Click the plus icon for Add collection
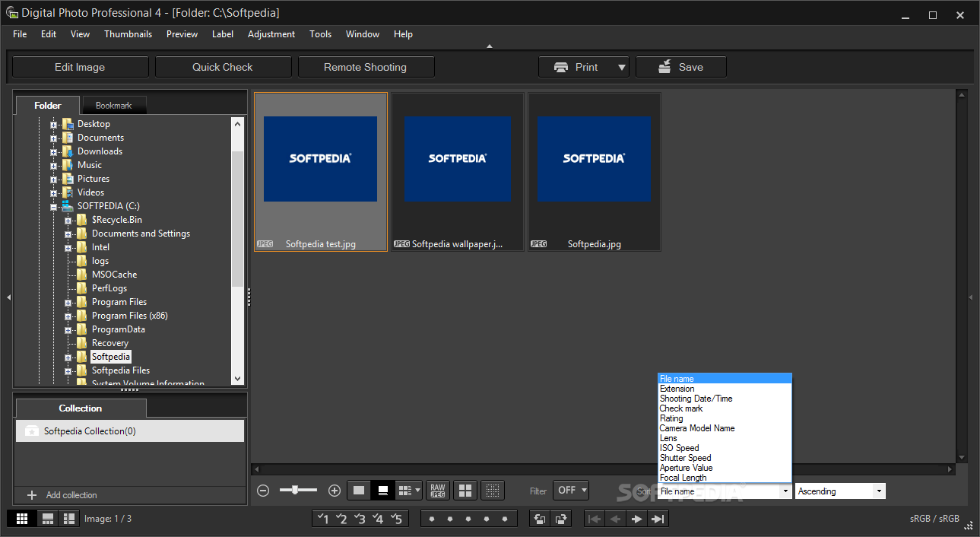Viewport: 980px width, 537px height. coord(32,495)
